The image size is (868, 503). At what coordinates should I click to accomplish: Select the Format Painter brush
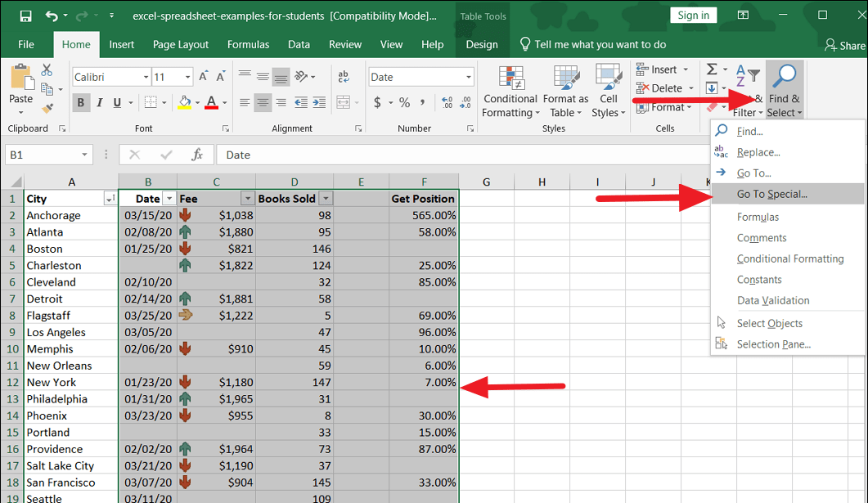[x=47, y=107]
